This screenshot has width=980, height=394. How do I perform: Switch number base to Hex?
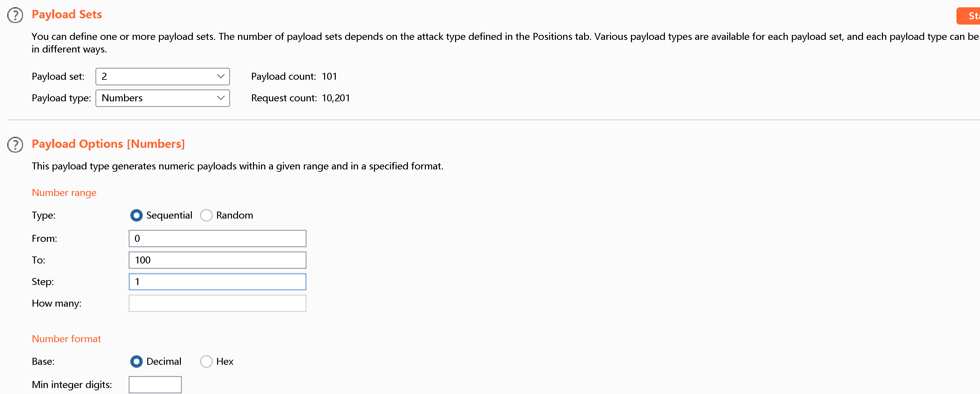(206, 361)
